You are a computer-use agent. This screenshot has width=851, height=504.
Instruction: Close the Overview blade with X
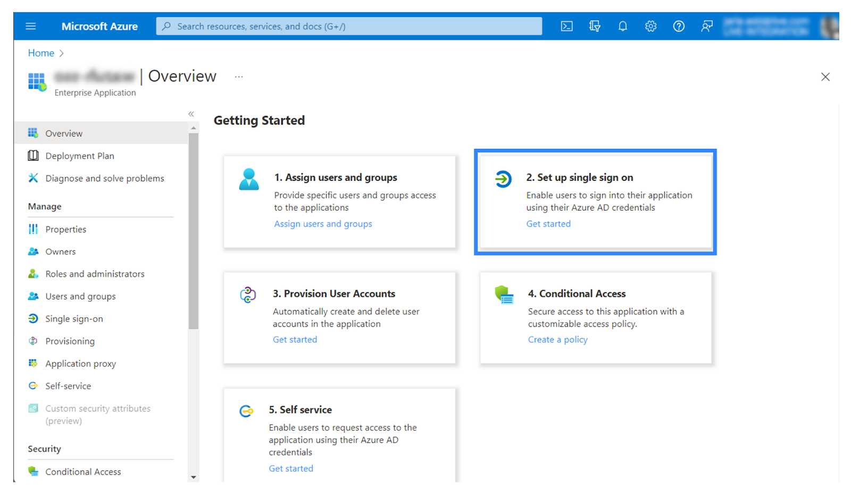[x=825, y=77]
